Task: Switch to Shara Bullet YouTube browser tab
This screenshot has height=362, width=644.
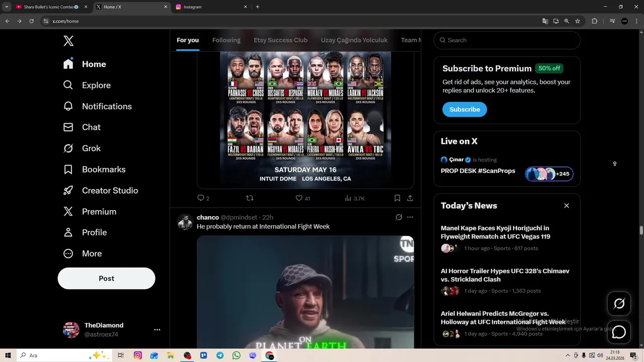Action: (51, 7)
